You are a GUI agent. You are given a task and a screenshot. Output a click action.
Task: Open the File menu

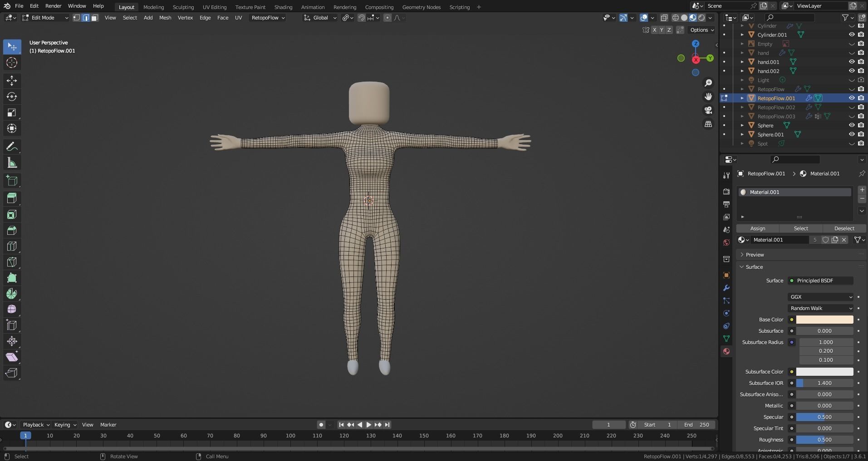[19, 6]
